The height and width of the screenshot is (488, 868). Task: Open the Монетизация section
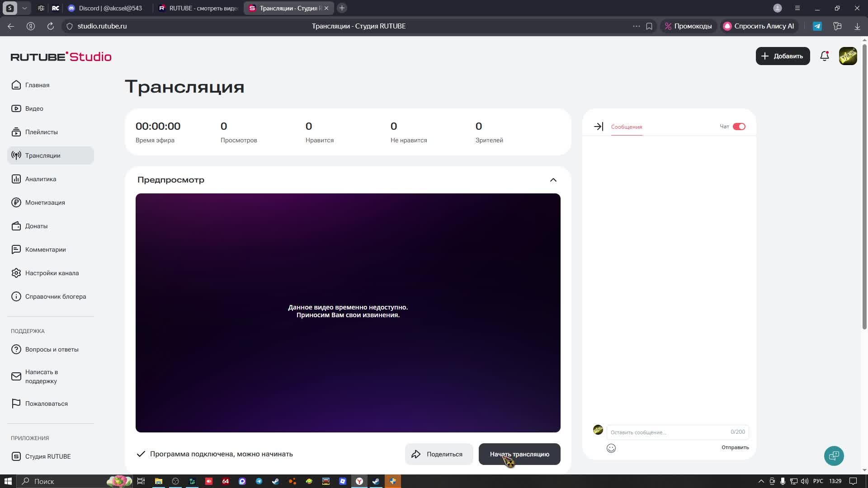(x=45, y=202)
